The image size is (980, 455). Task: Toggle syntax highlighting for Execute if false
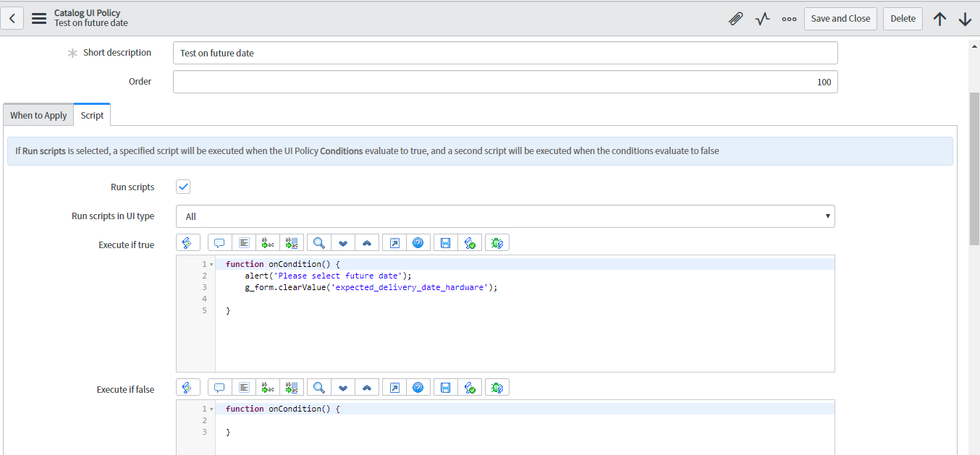pyautogui.click(x=187, y=388)
